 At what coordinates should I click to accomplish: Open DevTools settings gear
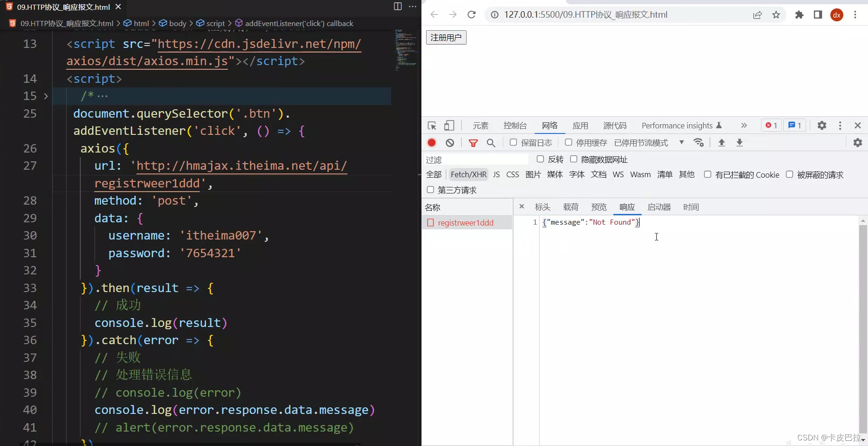(822, 126)
